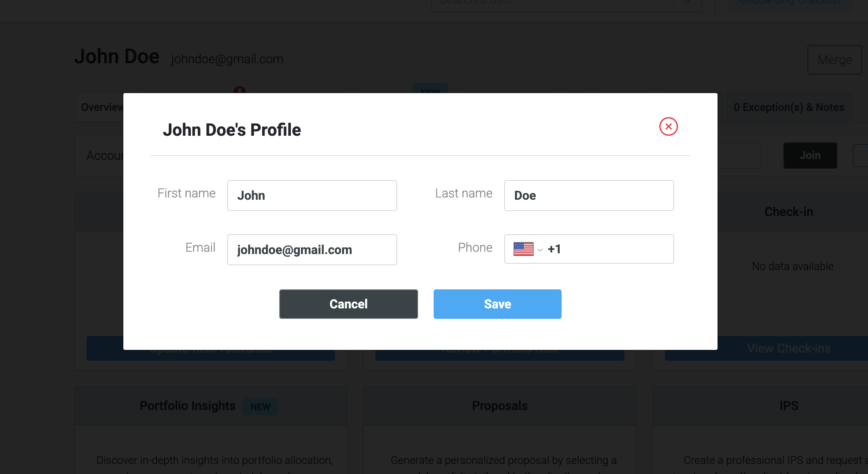Click the Last name label
The height and width of the screenshot is (474, 868).
click(464, 193)
